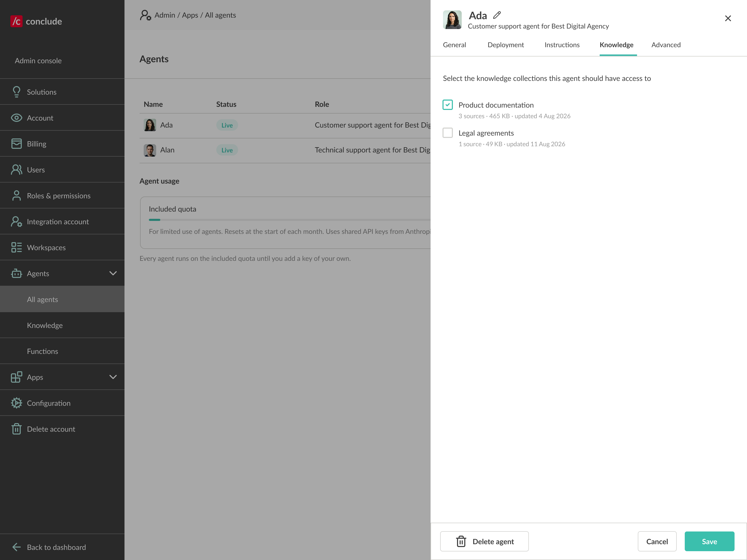
Task: Click the Included quota progress bar
Action: [289, 220]
